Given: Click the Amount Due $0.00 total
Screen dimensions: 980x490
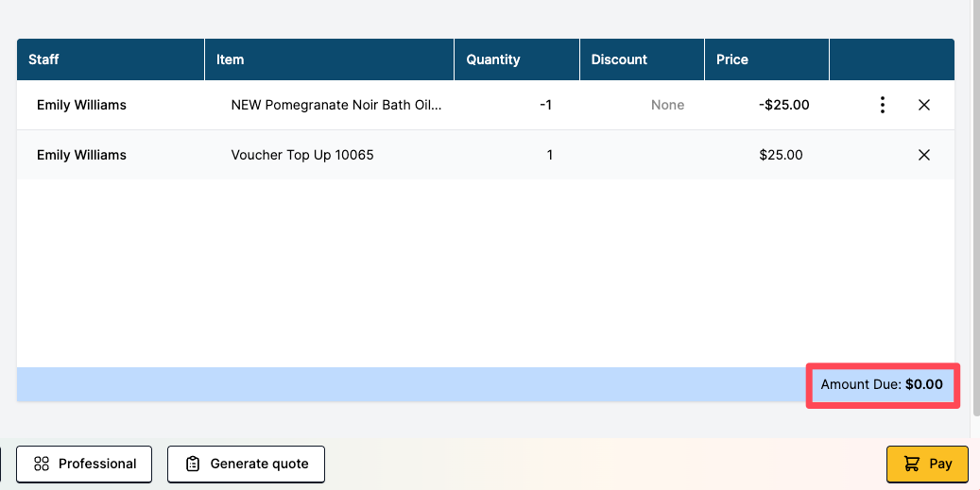Looking at the screenshot, I should [x=882, y=385].
